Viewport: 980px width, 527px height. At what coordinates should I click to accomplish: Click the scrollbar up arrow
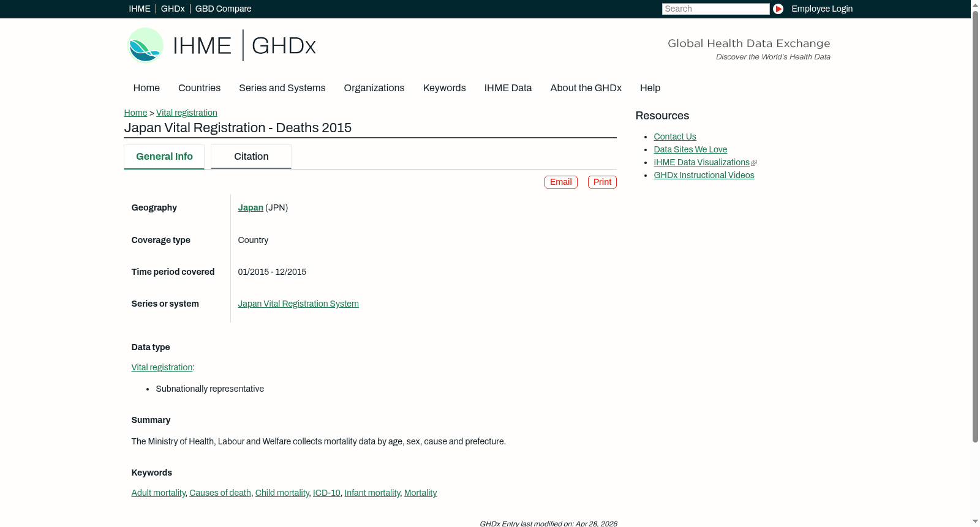(975, 4)
